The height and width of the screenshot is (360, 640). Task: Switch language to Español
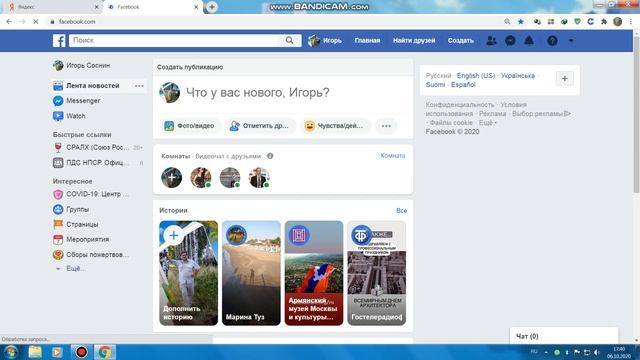pos(463,84)
